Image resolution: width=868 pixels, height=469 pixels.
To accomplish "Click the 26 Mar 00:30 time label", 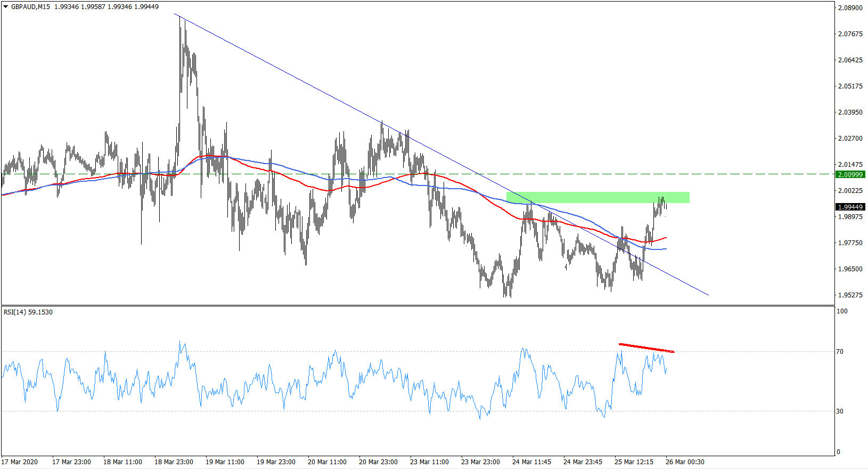I will (x=685, y=462).
